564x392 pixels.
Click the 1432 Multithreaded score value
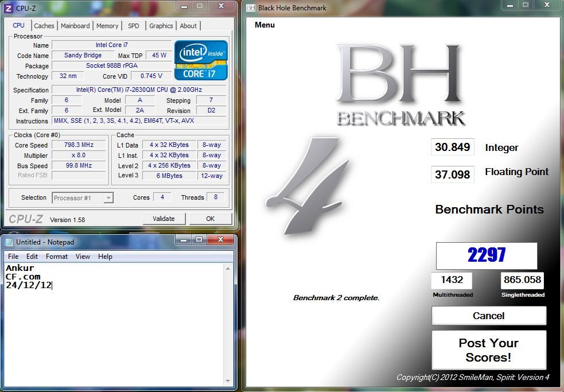click(452, 280)
